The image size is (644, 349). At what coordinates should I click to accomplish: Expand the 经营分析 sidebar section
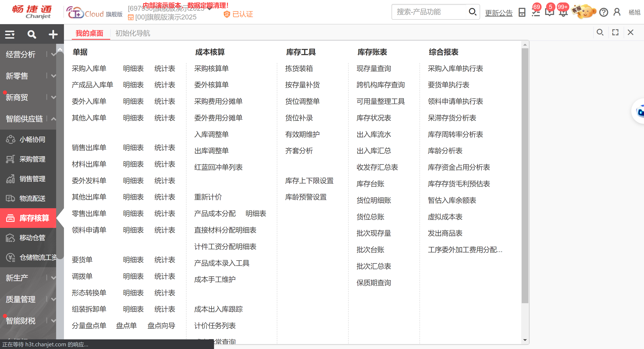tap(53, 54)
